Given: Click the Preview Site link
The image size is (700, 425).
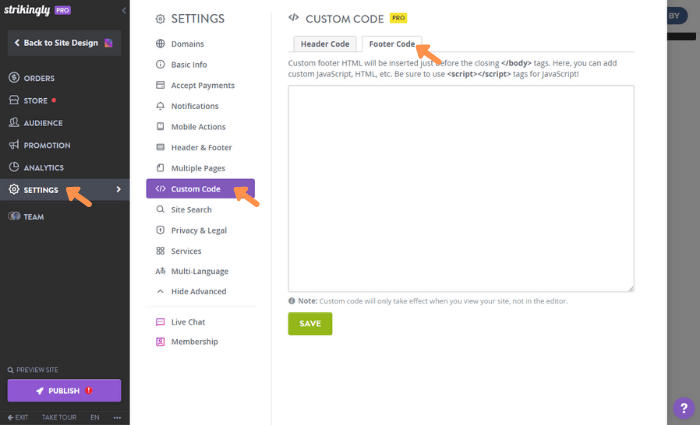Looking at the screenshot, I should tap(33, 370).
